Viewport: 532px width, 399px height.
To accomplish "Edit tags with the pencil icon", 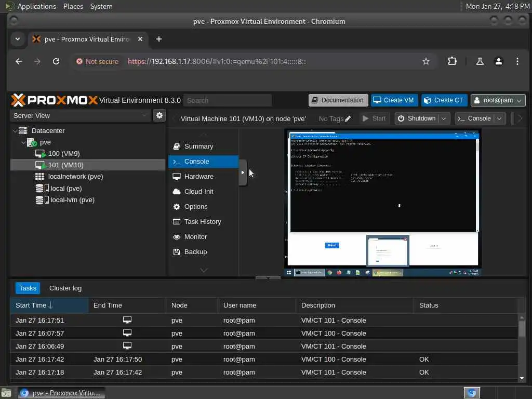I will coord(348,119).
